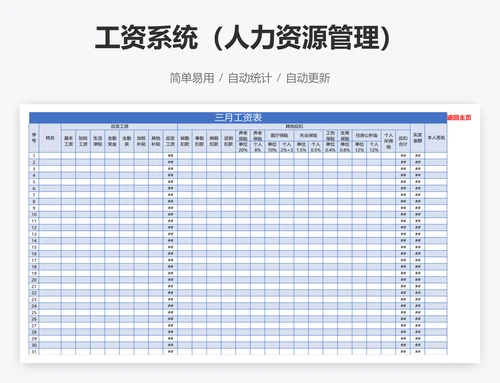Select the 缺勤扣款 column header
The image size is (500, 383).
[185, 141]
